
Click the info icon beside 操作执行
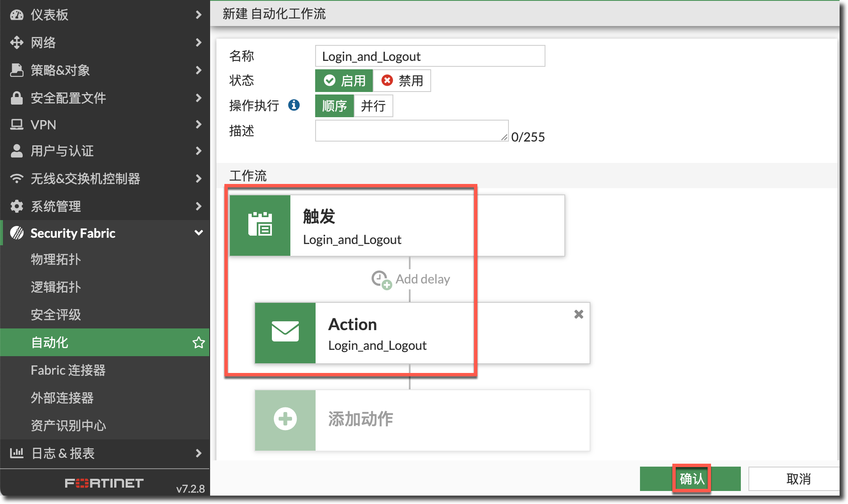tap(294, 105)
